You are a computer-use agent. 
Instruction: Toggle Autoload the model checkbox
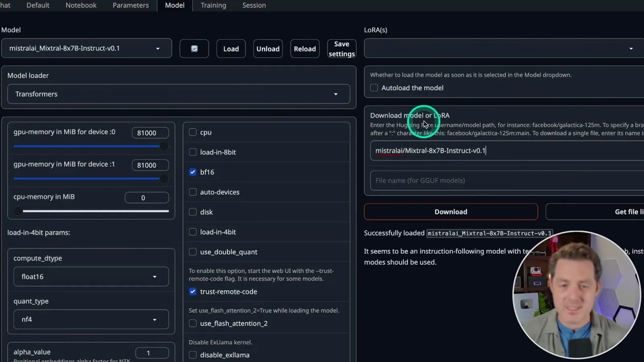(374, 88)
